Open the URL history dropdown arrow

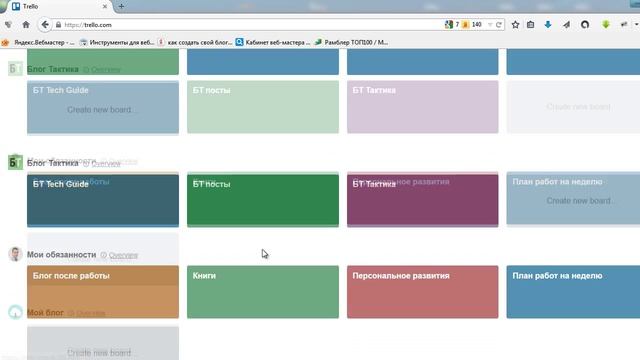tap(490, 25)
